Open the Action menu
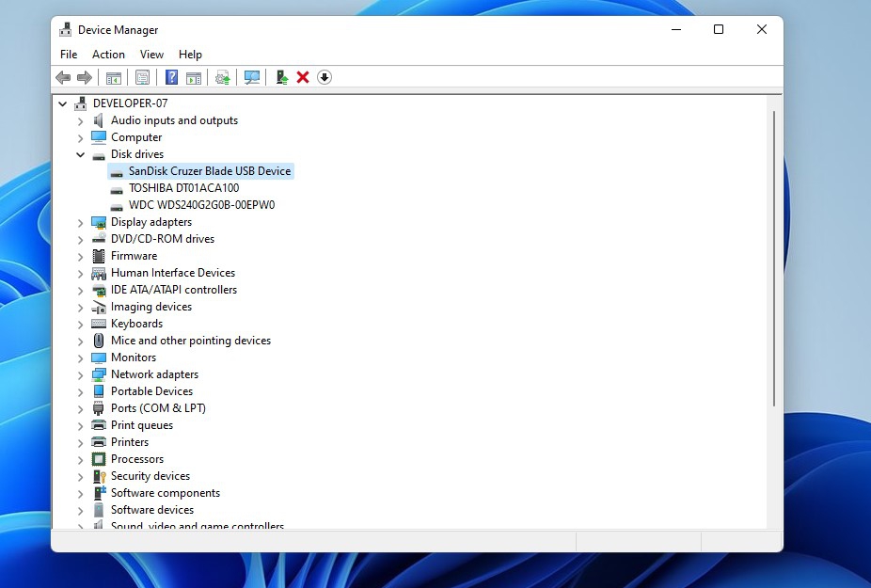Screen dimensions: 871x588 pos(108,55)
